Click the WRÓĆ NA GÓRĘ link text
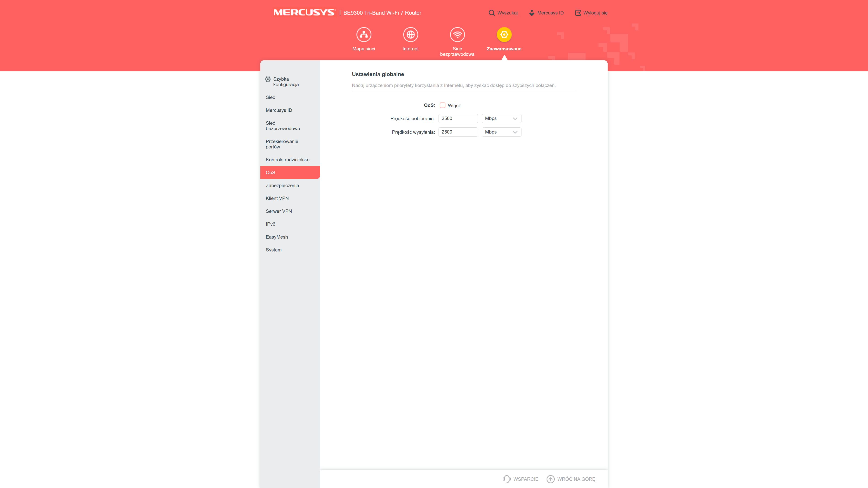The width and height of the screenshot is (868, 488). [x=576, y=479]
